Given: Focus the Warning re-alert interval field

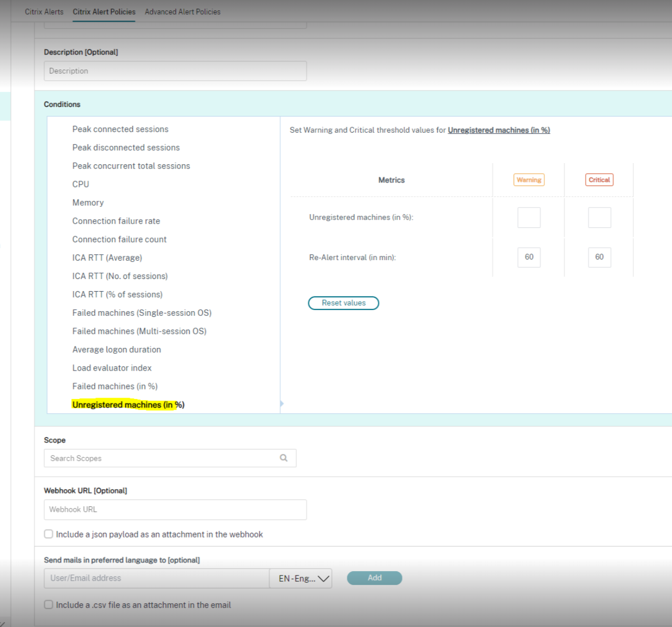Looking at the screenshot, I should pyautogui.click(x=529, y=257).
